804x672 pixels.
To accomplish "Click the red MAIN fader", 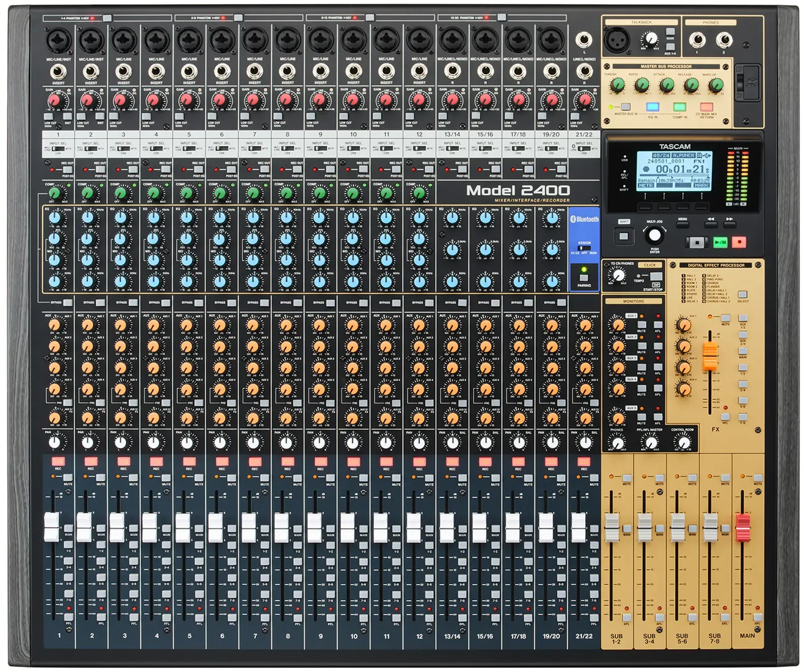I will (743, 528).
